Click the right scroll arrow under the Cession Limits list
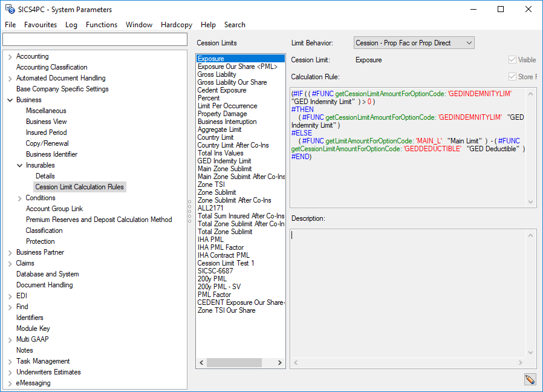Image resolution: width=543 pixels, height=392 pixels. click(x=279, y=362)
